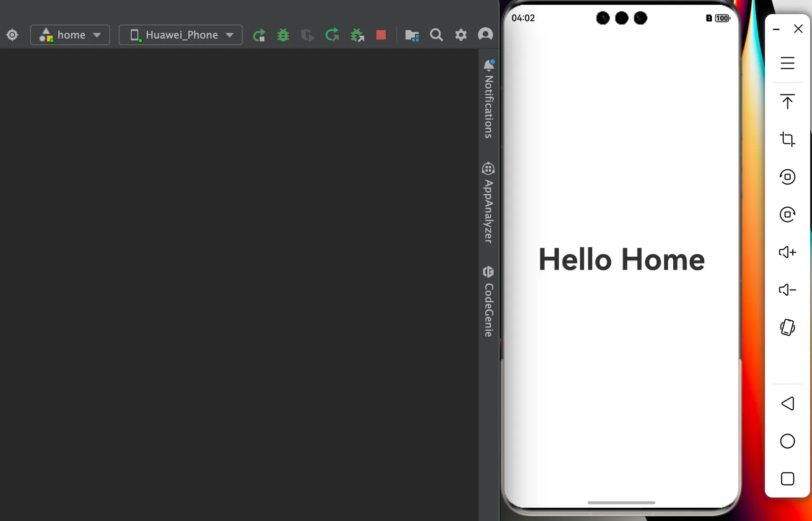Open the home run configuration dropdown
The image size is (812, 521).
[70, 35]
